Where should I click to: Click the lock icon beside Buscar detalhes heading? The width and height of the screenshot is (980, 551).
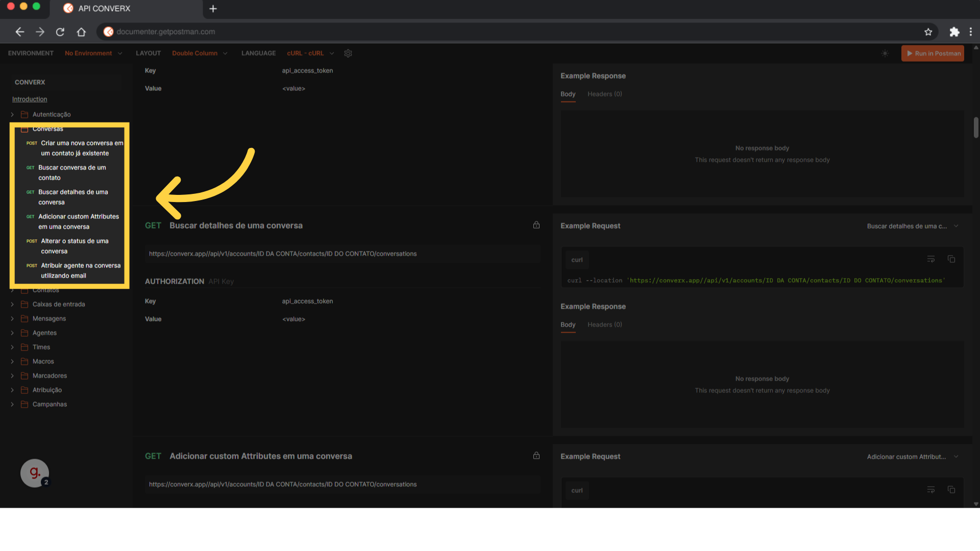coord(536,225)
